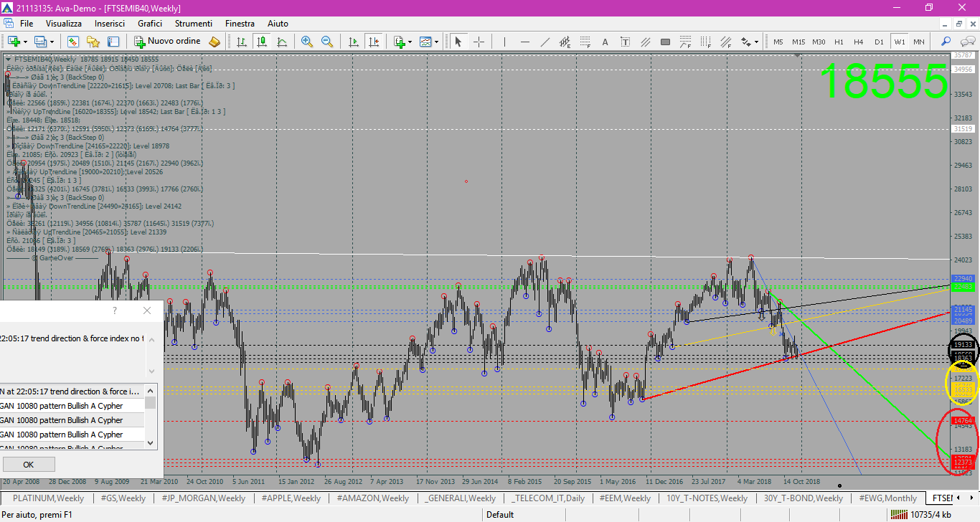Screen dimensions: 980x522
Task: Select the vertical line drawing tool
Action: click(x=504, y=42)
